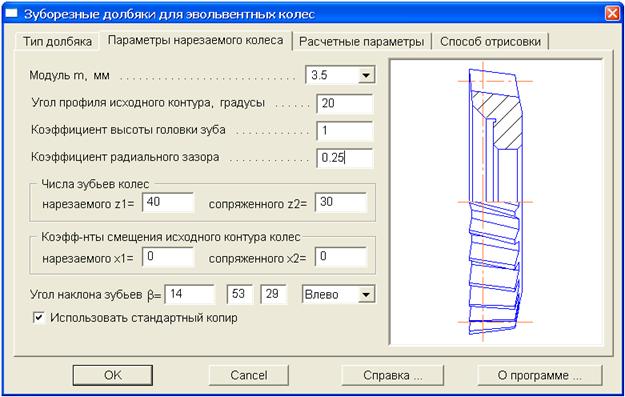Select the β degrees field showing 14
Screen dimensions: 625x397
190,294
